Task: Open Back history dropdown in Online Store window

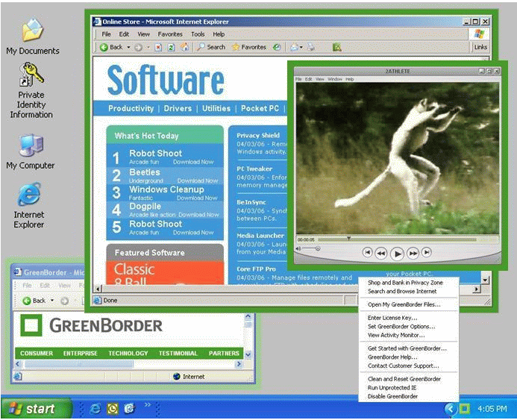Action: [x=128, y=48]
